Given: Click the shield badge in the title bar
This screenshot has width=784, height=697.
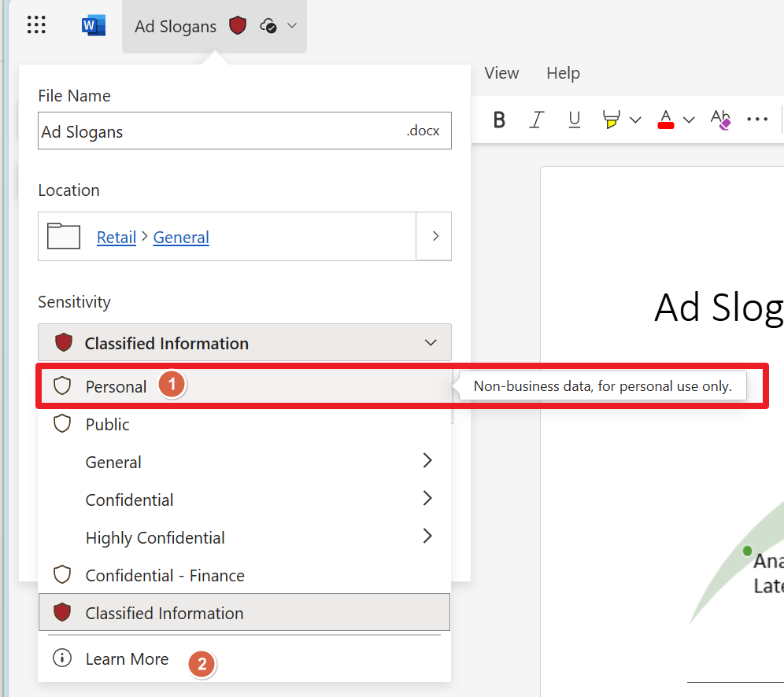Looking at the screenshot, I should click(237, 24).
